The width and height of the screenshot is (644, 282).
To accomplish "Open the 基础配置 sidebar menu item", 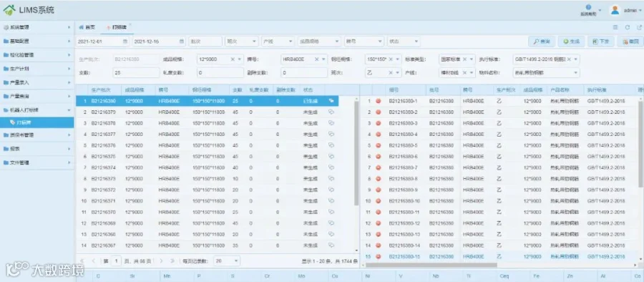I will click(x=37, y=41).
